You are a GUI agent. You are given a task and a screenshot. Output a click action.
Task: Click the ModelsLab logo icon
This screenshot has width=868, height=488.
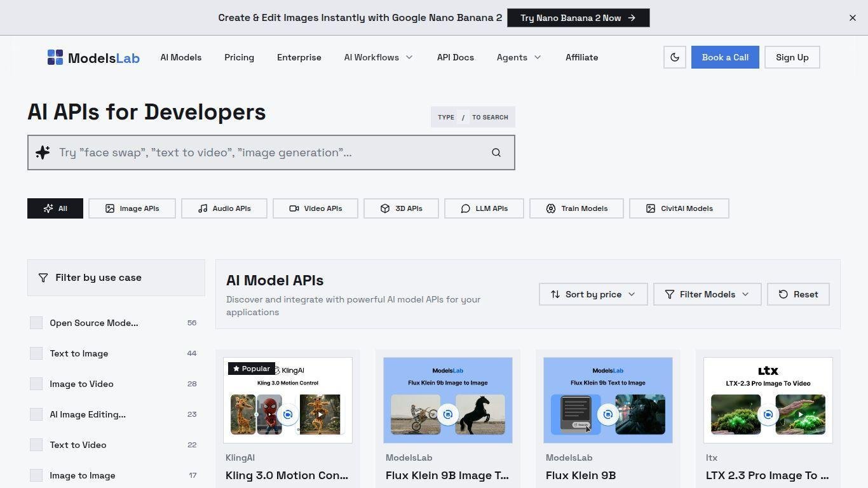click(55, 57)
